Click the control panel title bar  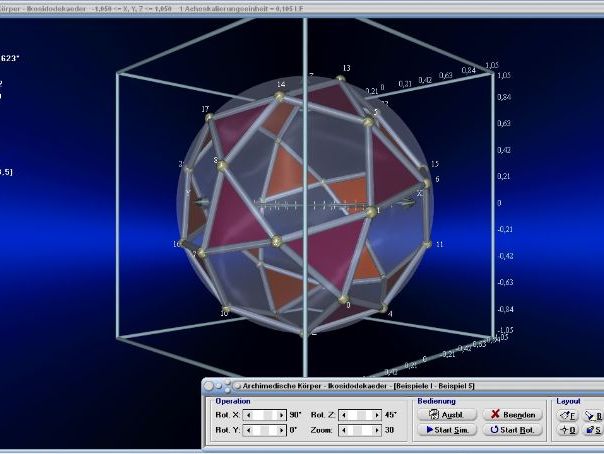click(x=403, y=385)
